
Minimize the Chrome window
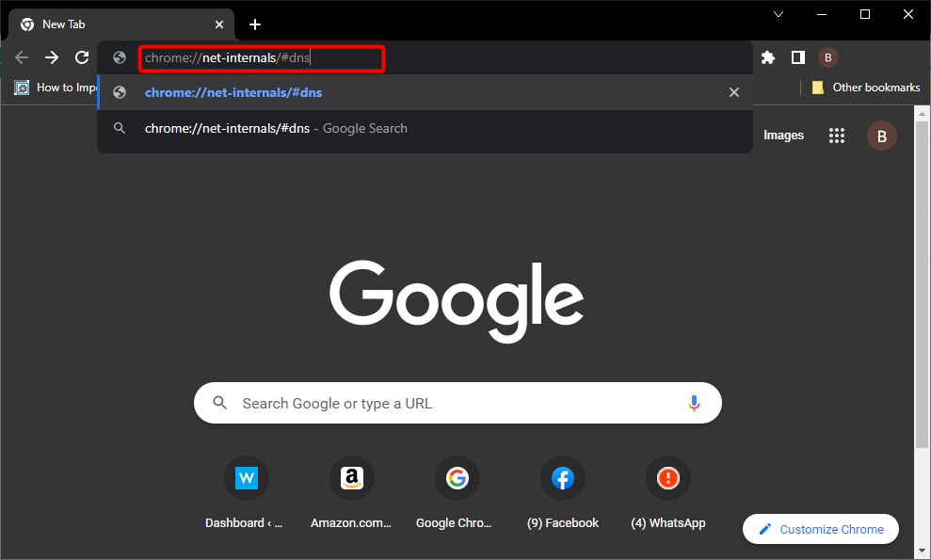(x=822, y=14)
